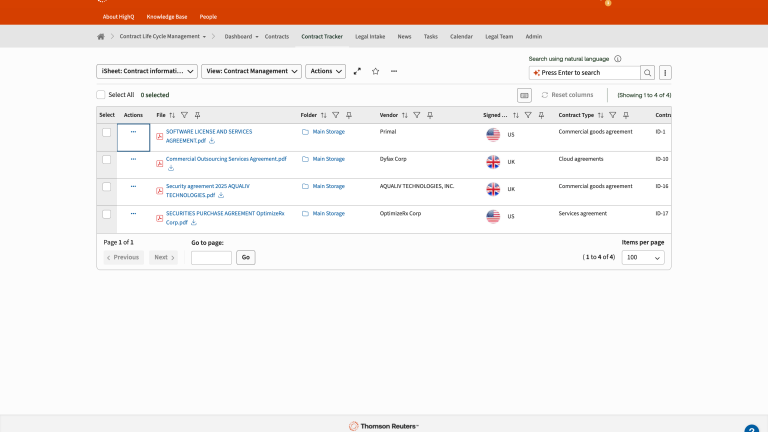The image size is (768, 432).
Task: Favorite this iSheet with star icon
Action: coord(375,72)
